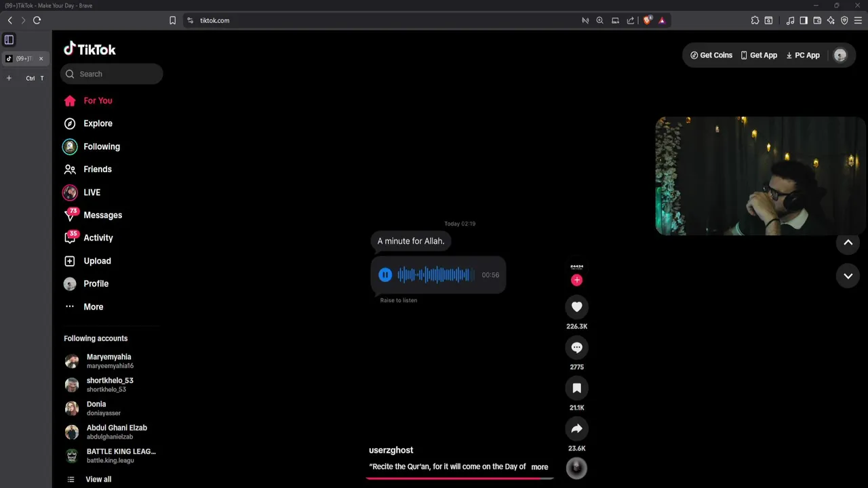This screenshot has height=488, width=868.
Task: Like the video with heart icon
Action: [x=577, y=307]
